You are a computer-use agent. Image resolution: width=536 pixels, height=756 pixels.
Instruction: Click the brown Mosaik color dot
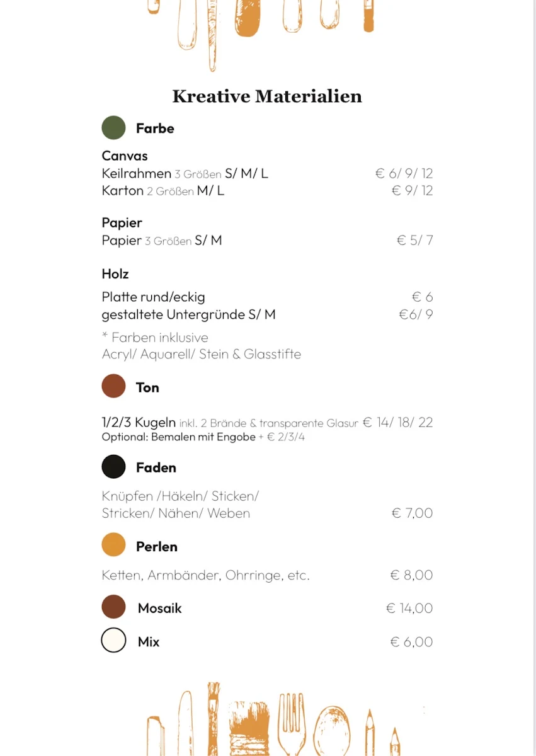(x=113, y=607)
